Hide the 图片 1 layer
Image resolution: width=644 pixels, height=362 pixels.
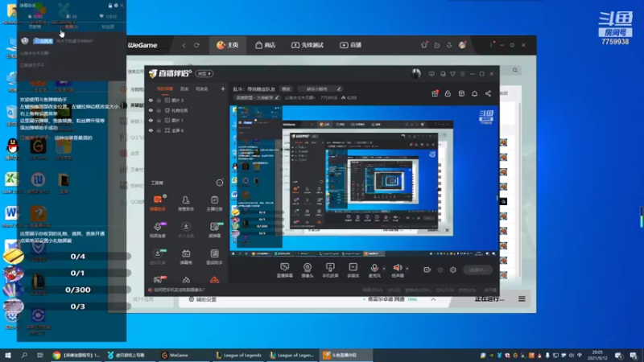(151, 120)
